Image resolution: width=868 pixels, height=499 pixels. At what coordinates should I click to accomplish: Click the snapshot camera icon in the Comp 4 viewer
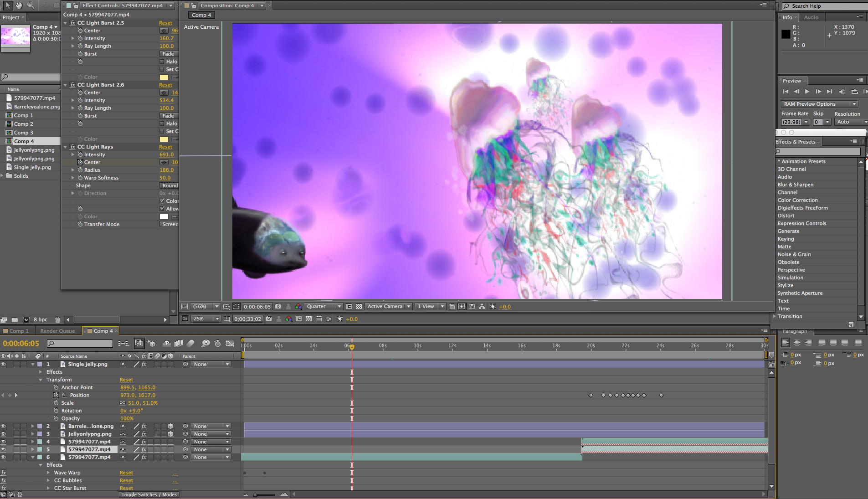pos(278,307)
